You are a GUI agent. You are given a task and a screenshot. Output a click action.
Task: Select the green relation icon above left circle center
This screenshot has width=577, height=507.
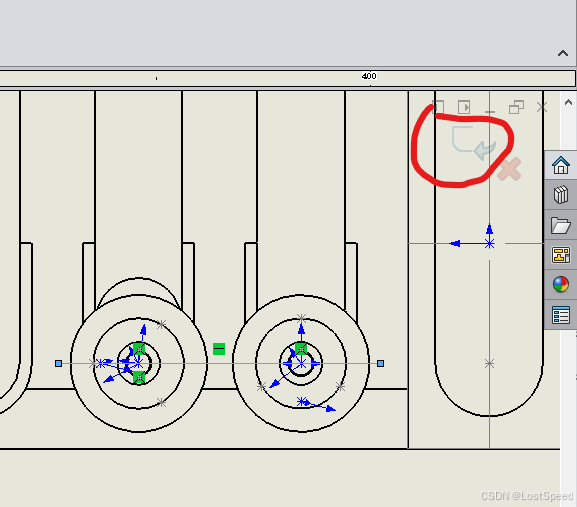point(139,348)
